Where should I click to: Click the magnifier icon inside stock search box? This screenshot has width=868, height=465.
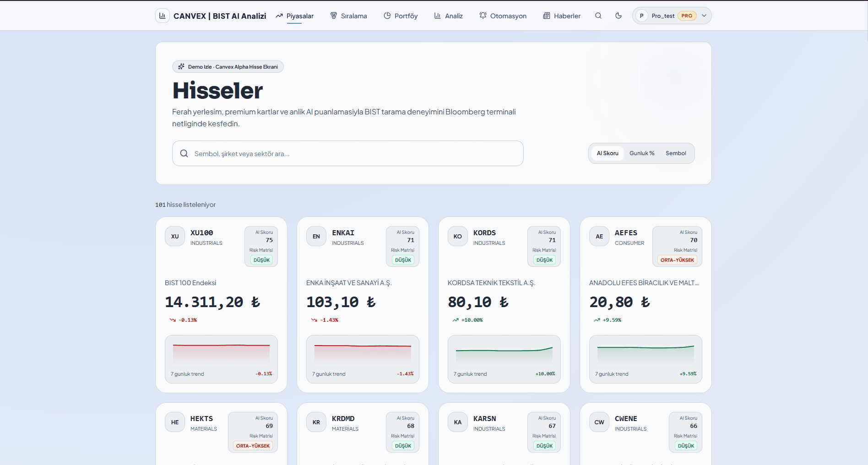point(184,153)
